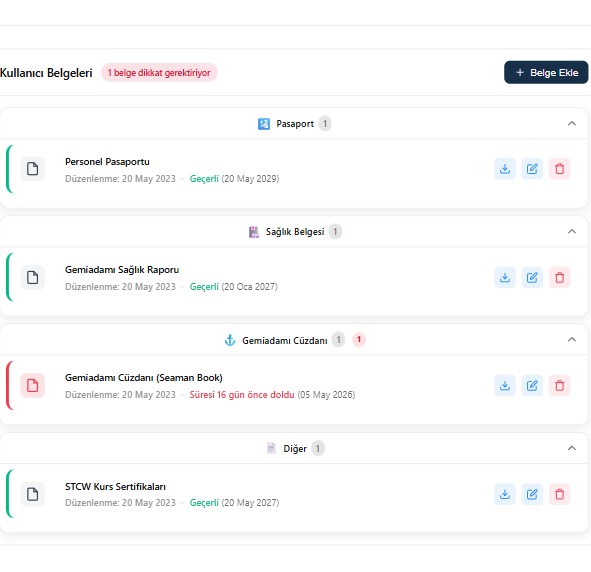Edit the Personel Pasaportu entry
Viewport: 591px width, 572px height.
click(532, 169)
